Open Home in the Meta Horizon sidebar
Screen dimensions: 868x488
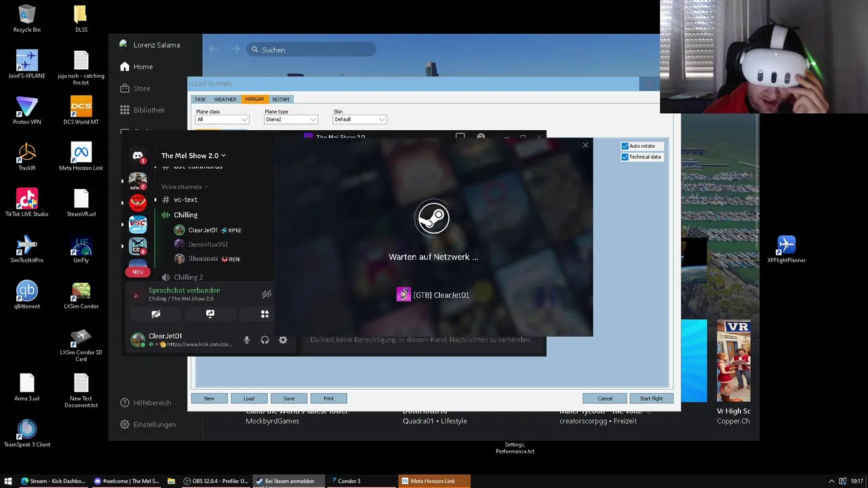[136, 66]
